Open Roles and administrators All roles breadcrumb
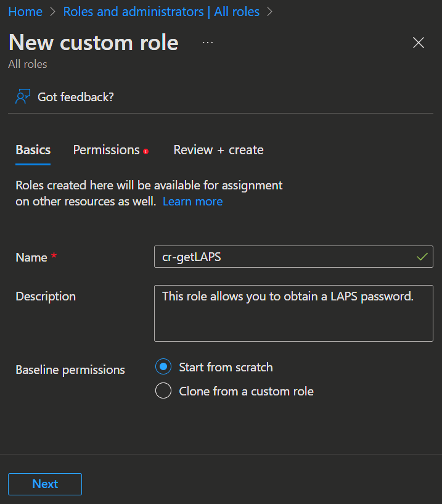 tap(161, 12)
